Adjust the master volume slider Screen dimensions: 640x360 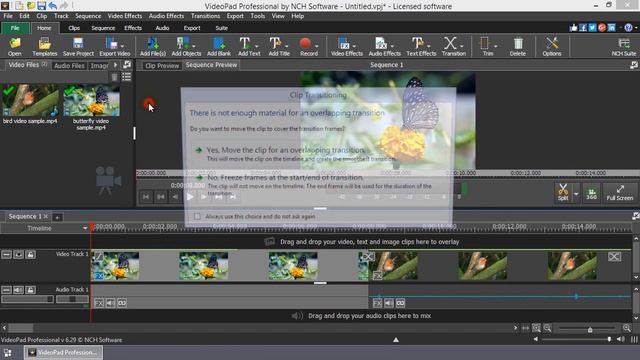(609, 339)
